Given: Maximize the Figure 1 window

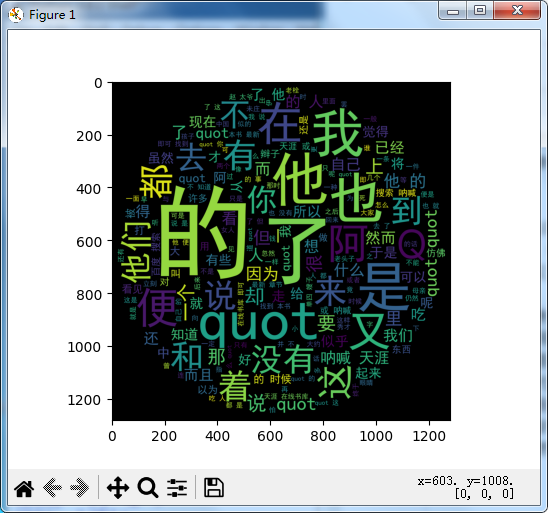Looking at the screenshot, I should (480, 10).
